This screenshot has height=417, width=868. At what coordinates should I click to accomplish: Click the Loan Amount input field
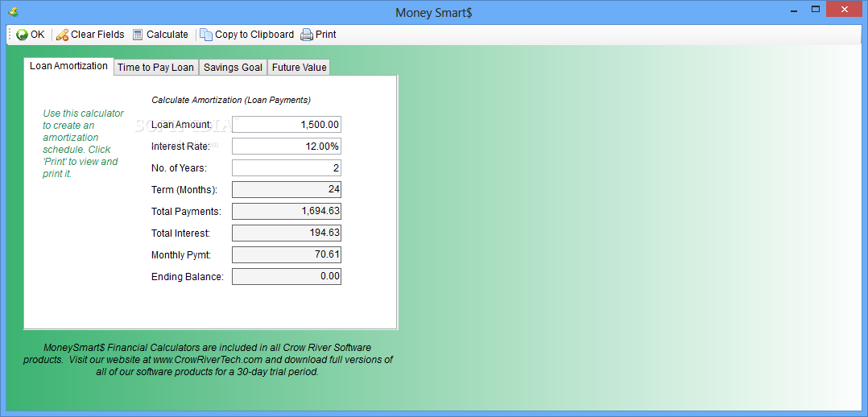click(286, 125)
